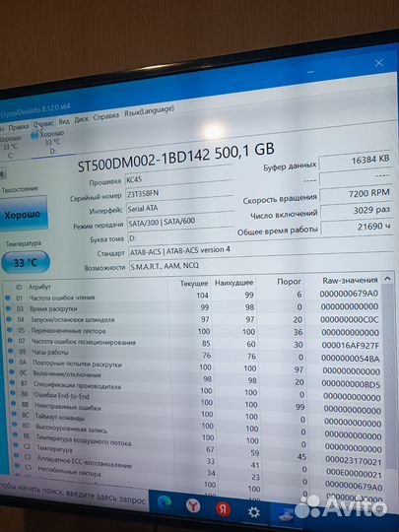This screenshot has height=532, width=399.
Task: Open the red Я Yandex taskbar icon
Action: [x=223, y=509]
